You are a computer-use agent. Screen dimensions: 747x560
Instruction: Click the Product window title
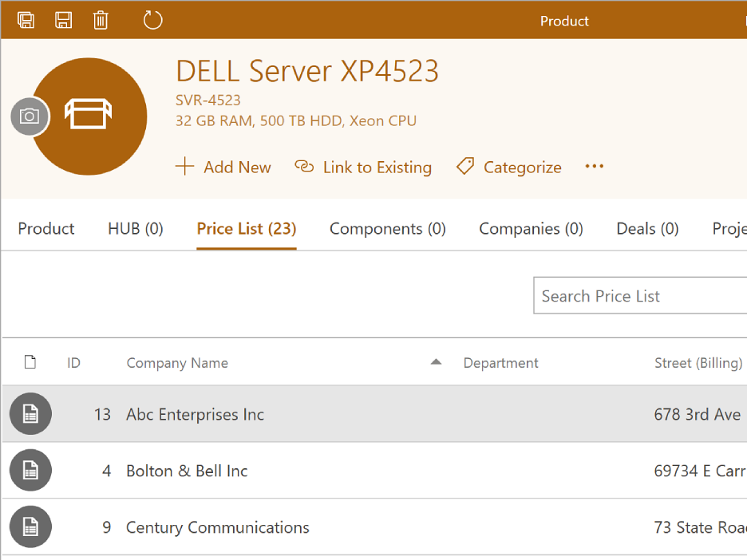[x=564, y=21]
